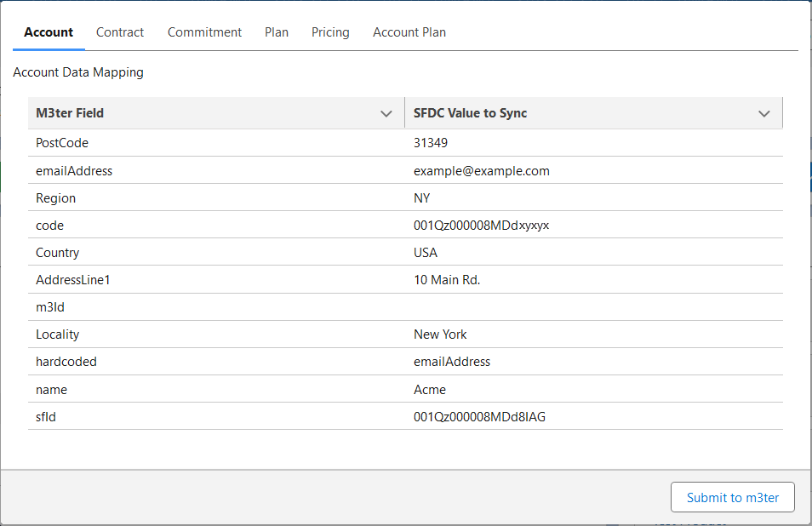Viewport: 812px width, 526px height.
Task: Switch to the Commitment tab
Action: pyautogui.click(x=204, y=32)
